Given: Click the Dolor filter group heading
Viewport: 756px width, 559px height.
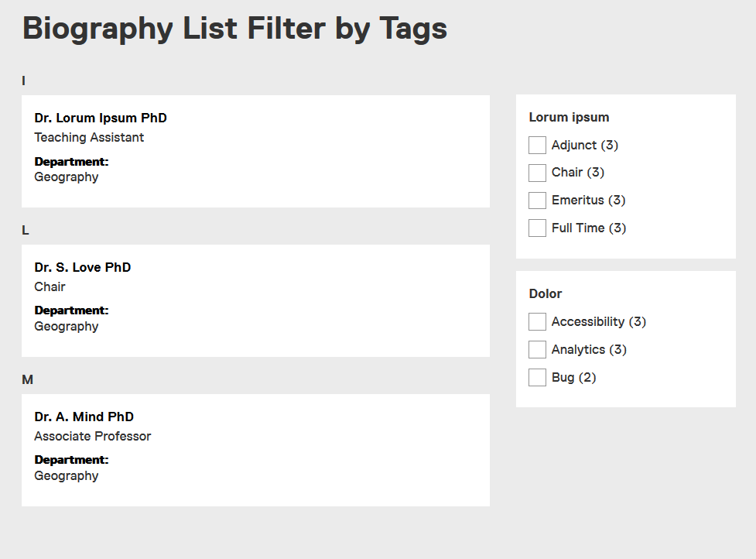Looking at the screenshot, I should pos(546,294).
